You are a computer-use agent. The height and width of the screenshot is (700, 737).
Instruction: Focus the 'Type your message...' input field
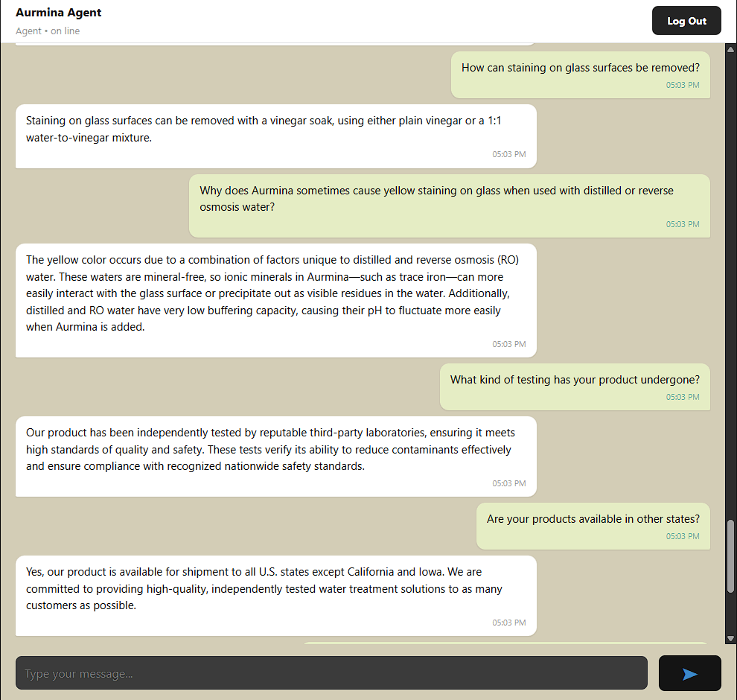pyautogui.click(x=331, y=673)
